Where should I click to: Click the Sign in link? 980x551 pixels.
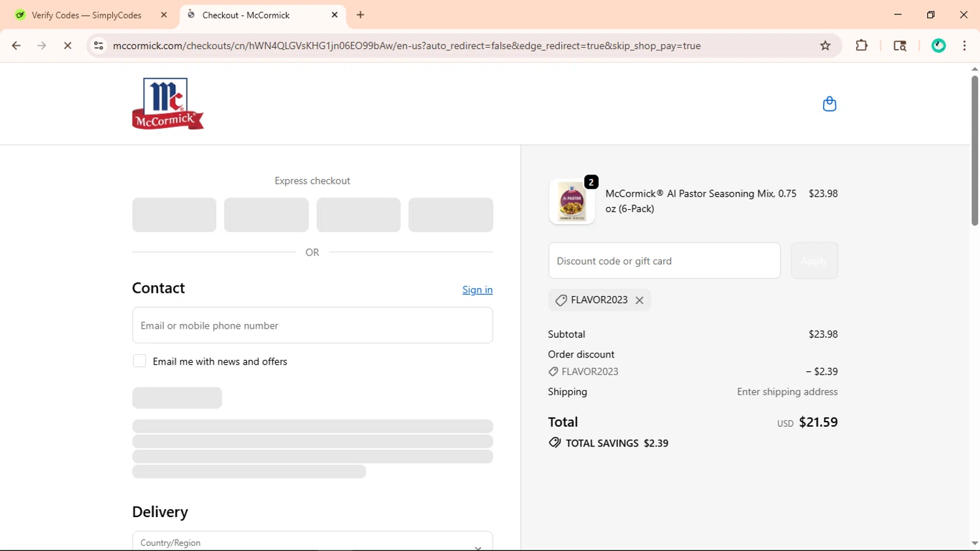pyautogui.click(x=478, y=290)
